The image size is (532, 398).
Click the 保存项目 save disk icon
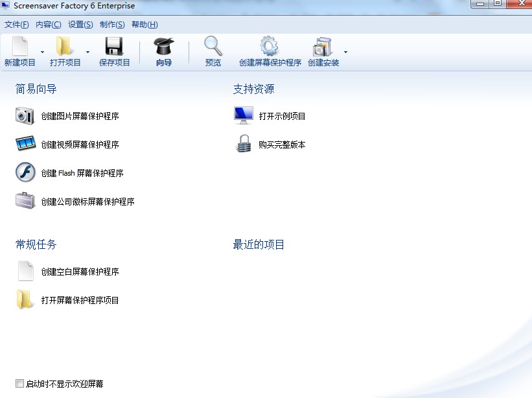(113, 47)
